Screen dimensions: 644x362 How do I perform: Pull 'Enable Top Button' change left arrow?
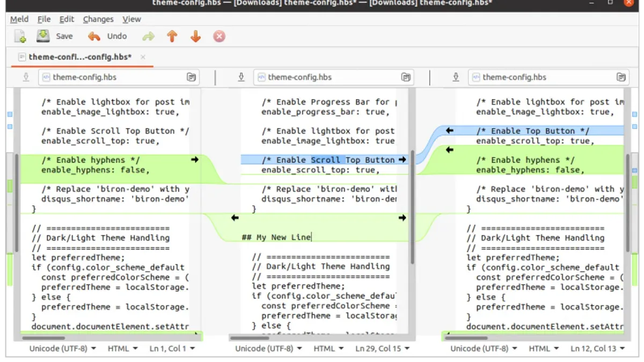click(450, 131)
